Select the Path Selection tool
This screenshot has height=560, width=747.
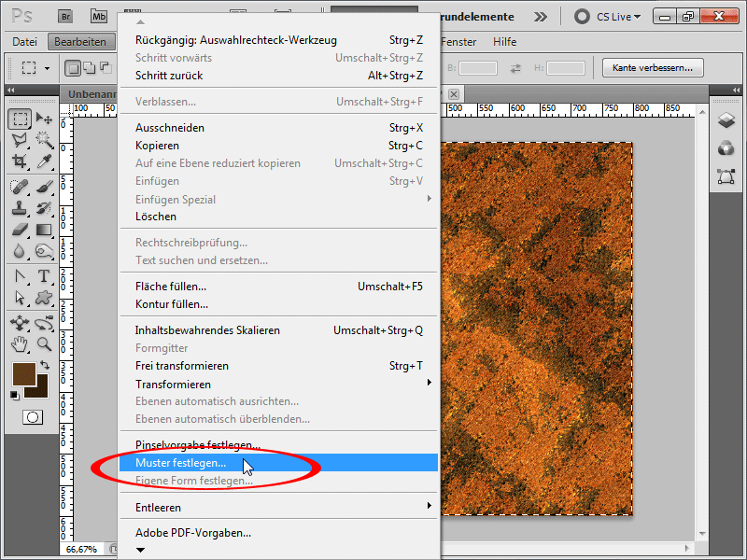(x=20, y=298)
